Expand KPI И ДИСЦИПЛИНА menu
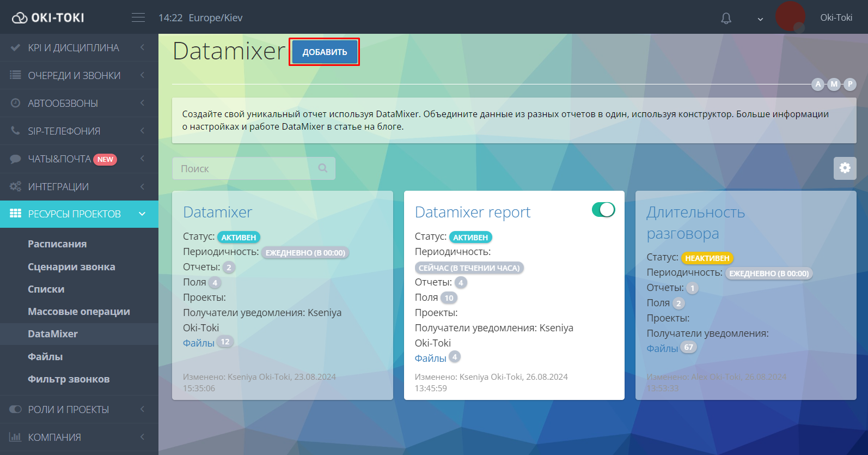This screenshot has width=868, height=455. [x=79, y=48]
